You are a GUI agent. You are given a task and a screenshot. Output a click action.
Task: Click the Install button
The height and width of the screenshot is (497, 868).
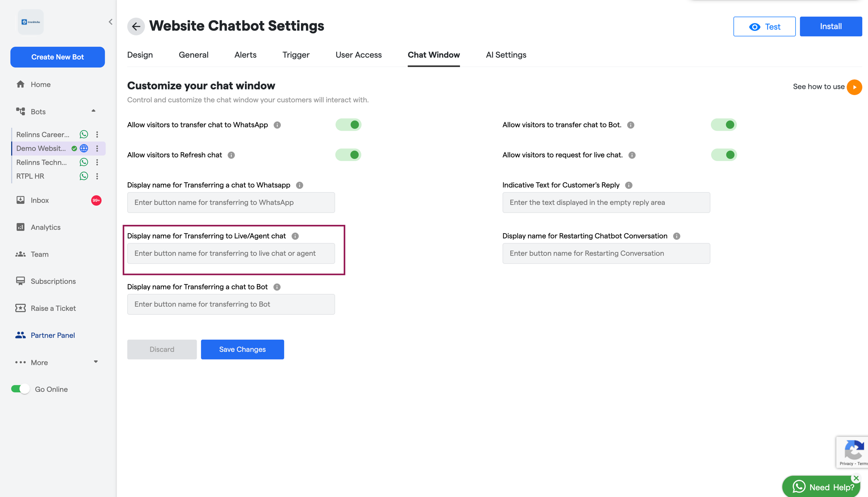click(831, 26)
